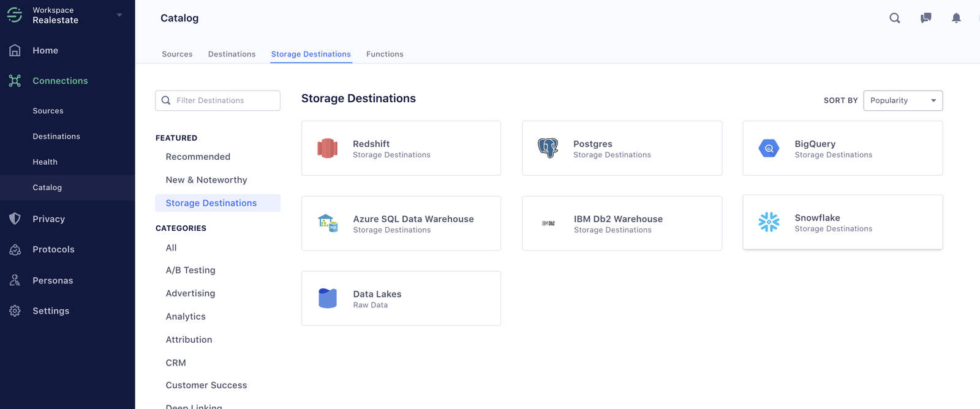Open Catalog in the sidebar
980x409 pixels.
[x=47, y=187]
